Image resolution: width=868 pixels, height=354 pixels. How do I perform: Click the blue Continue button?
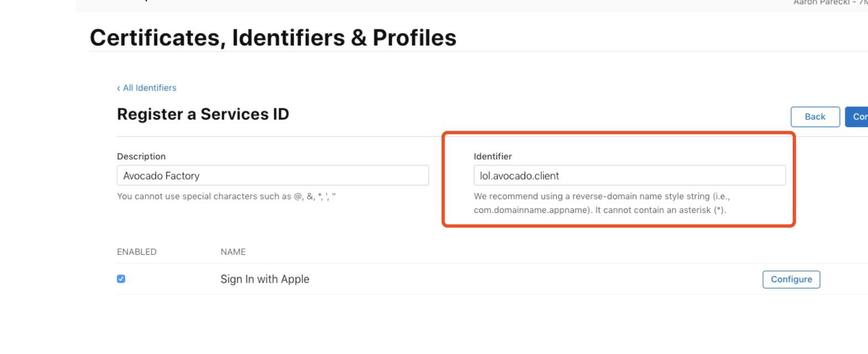pyautogui.click(x=857, y=117)
